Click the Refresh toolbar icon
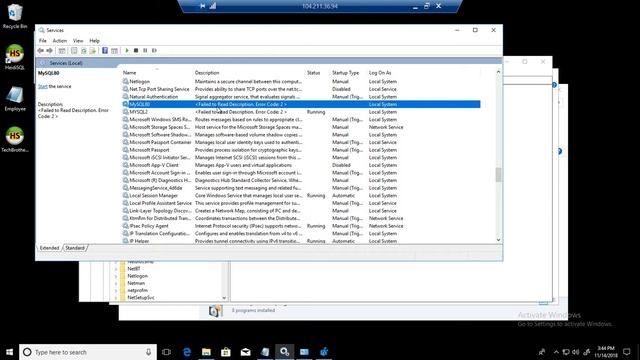Image resolution: width=640 pixels, height=360 pixels. click(84, 51)
